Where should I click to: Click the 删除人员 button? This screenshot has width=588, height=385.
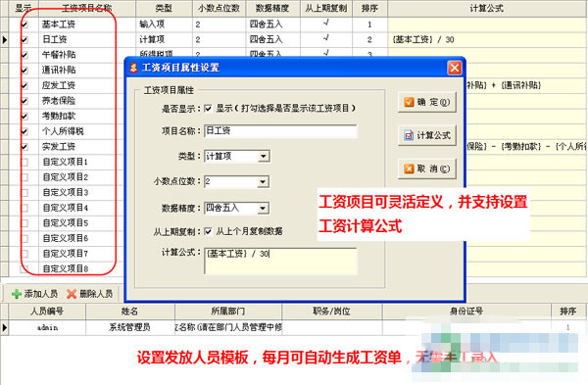[x=89, y=294]
